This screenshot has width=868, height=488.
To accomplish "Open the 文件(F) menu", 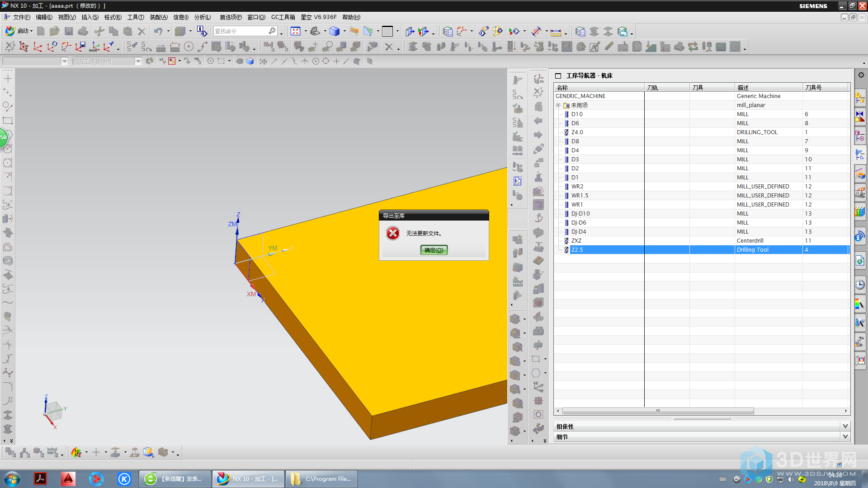I will (x=21, y=17).
